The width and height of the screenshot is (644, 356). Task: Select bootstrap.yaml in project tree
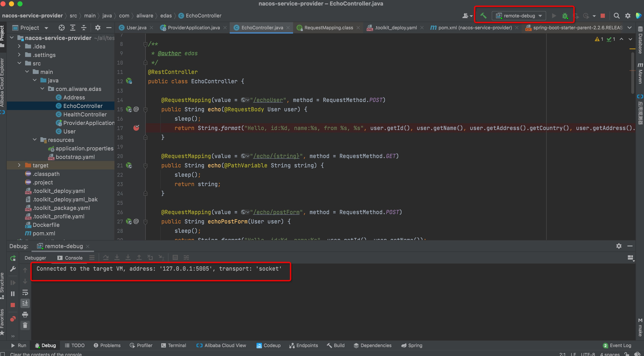point(75,157)
